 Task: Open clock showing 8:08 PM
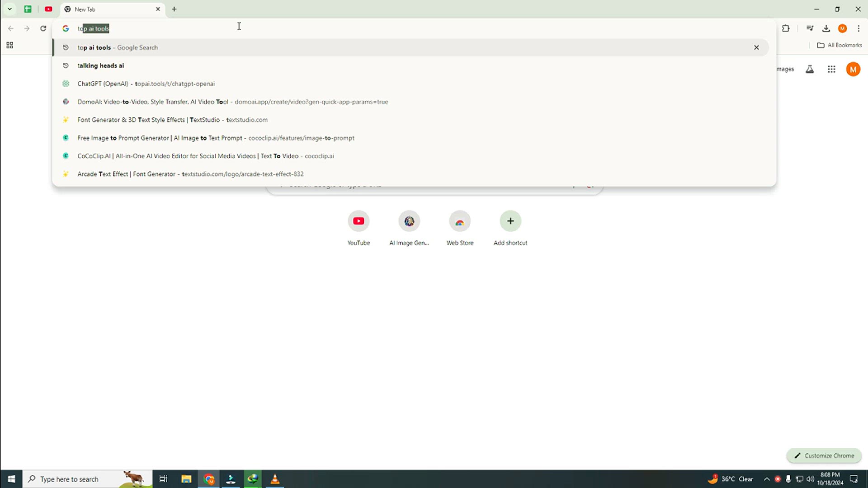(x=830, y=479)
